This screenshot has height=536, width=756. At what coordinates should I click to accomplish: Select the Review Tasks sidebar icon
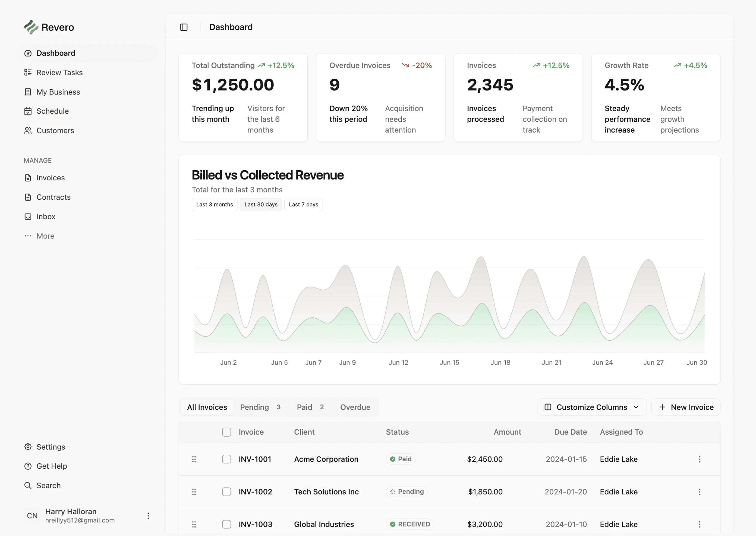(x=28, y=72)
